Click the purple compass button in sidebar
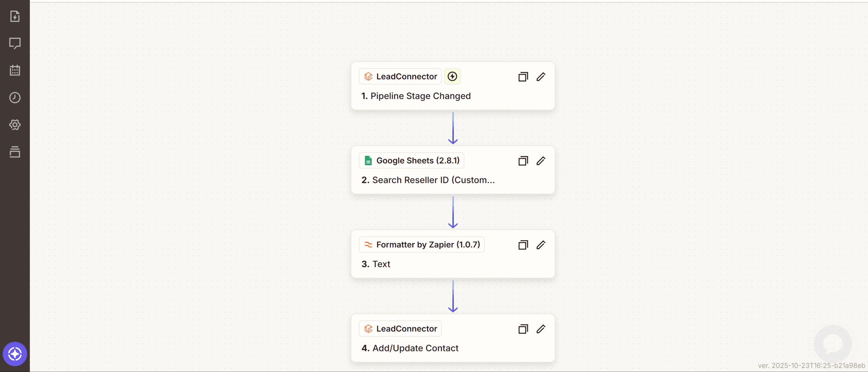 [x=15, y=354]
